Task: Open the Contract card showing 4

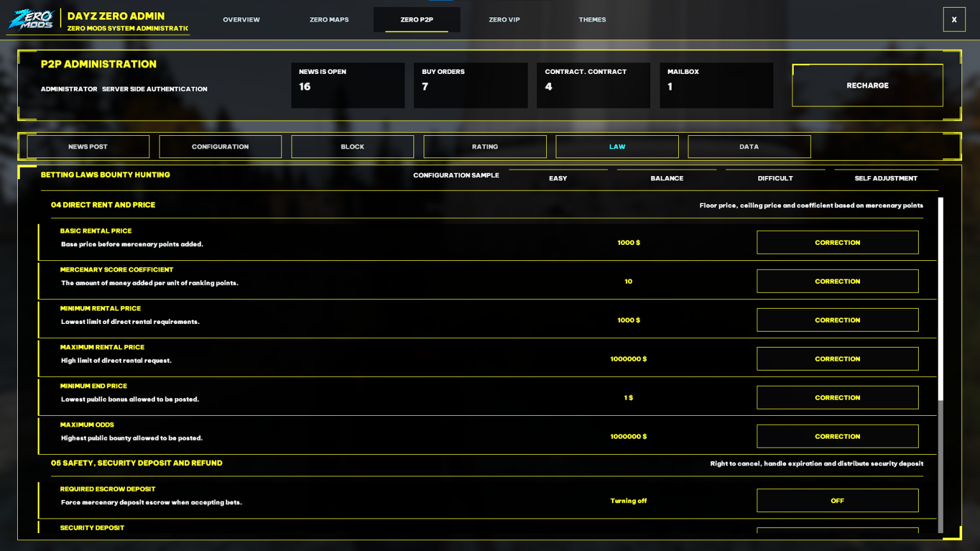Action: pos(593,85)
